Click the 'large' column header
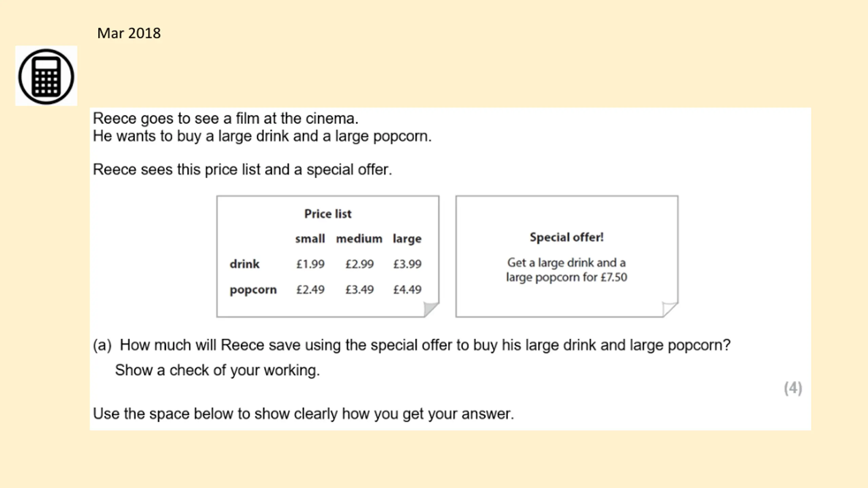 tap(407, 239)
